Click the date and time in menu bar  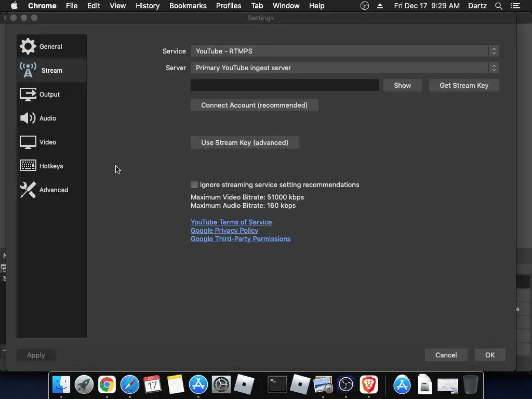click(427, 6)
